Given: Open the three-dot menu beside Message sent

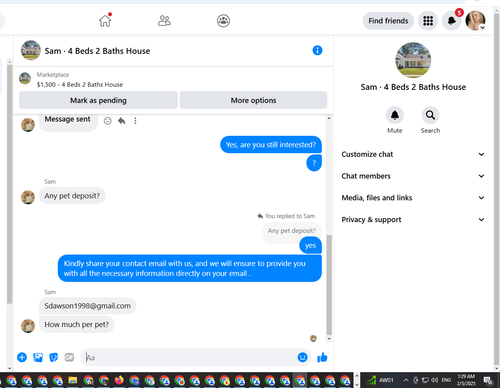Looking at the screenshot, I should tap(135, 121).
